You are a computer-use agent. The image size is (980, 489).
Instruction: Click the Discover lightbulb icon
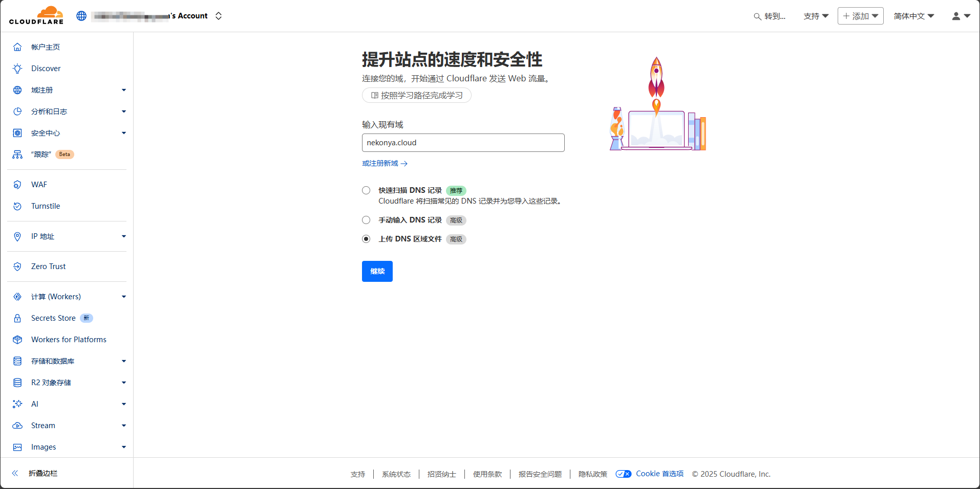click(17, 69)
